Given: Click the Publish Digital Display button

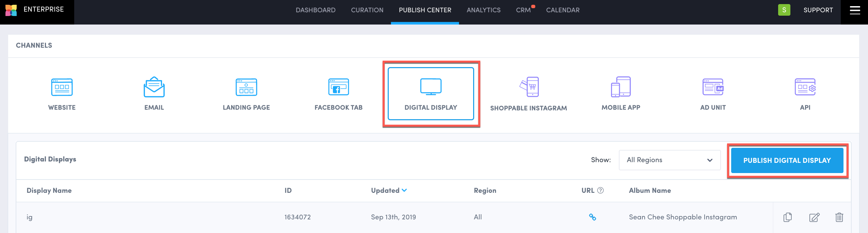Looking at the screenshot, I should point(787,160).
